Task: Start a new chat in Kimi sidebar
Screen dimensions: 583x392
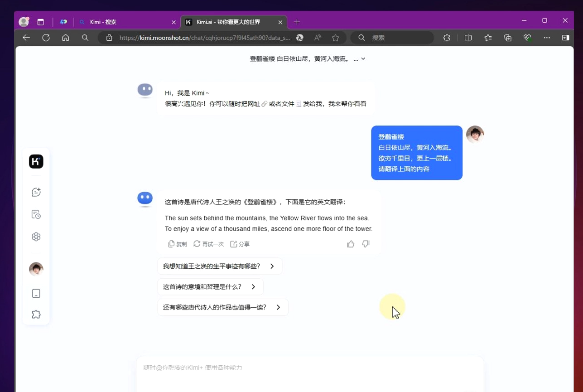Action: pos(36,192)
